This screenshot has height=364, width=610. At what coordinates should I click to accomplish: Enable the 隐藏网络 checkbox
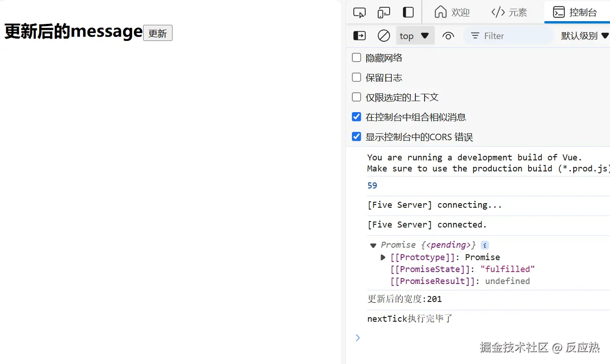(x=357, y=57)
